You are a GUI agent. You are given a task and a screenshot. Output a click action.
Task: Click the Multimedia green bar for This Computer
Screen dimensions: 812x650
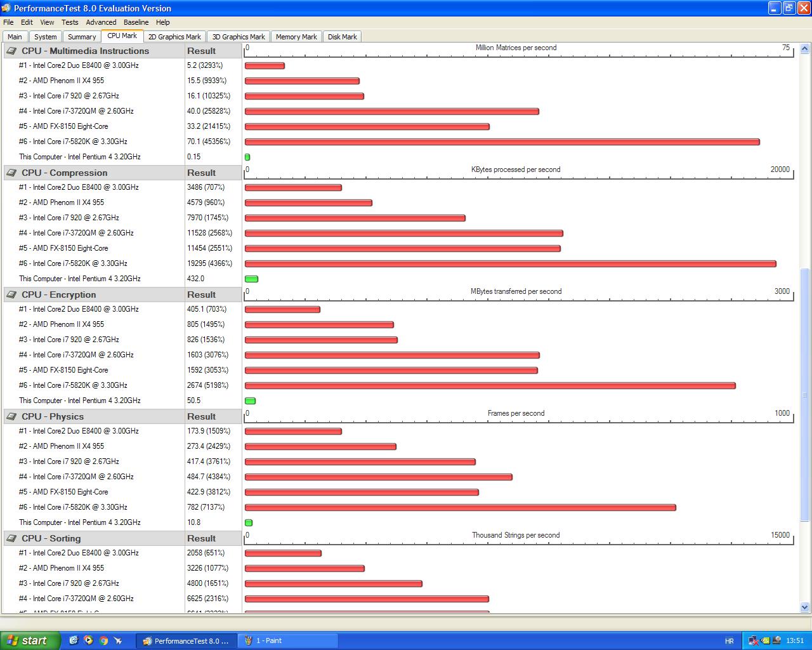[x=247, y=157]
